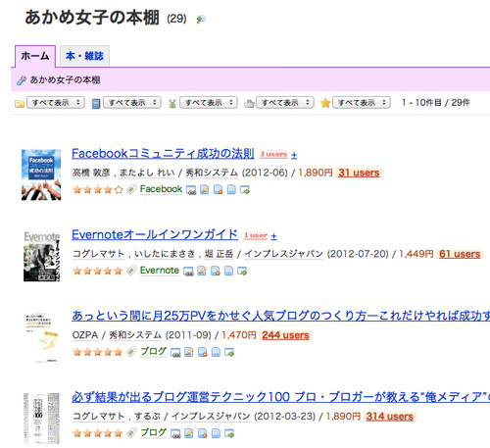The width and height of the screenshot is (490, 448).
Task: Open the Evernoteオールインワンガイド title link
Action: pos(155,234)
